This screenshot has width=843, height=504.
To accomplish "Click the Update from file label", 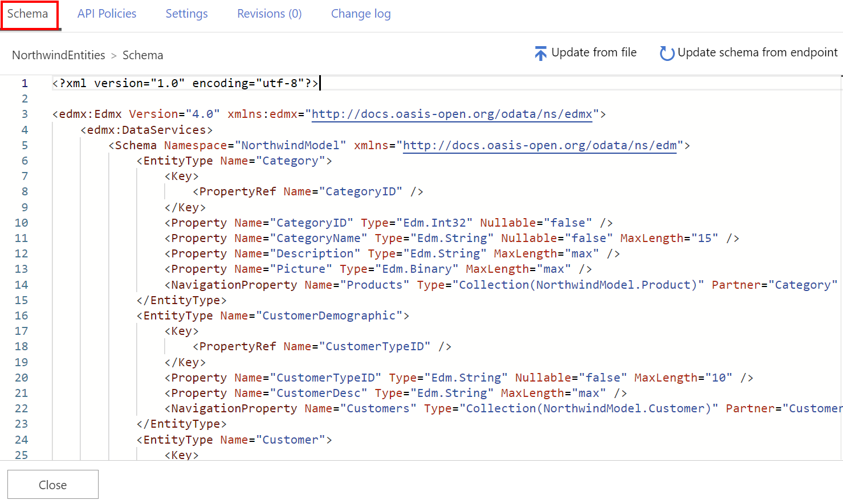I will tap(594, 52).
